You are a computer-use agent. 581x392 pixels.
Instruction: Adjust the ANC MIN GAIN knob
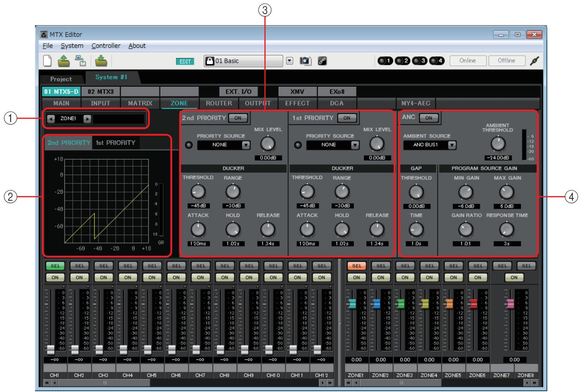[466, 193]
